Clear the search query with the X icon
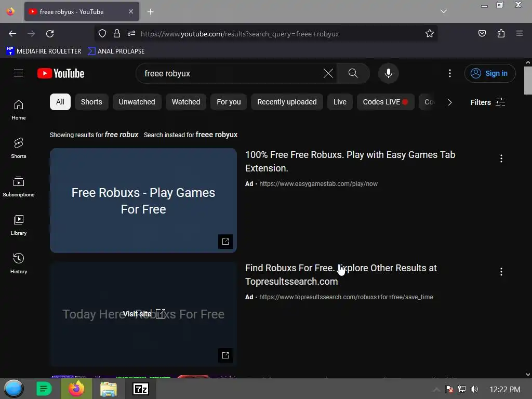Image resolution: width=532 pixels, height=399 pixels. coord(328,73)
